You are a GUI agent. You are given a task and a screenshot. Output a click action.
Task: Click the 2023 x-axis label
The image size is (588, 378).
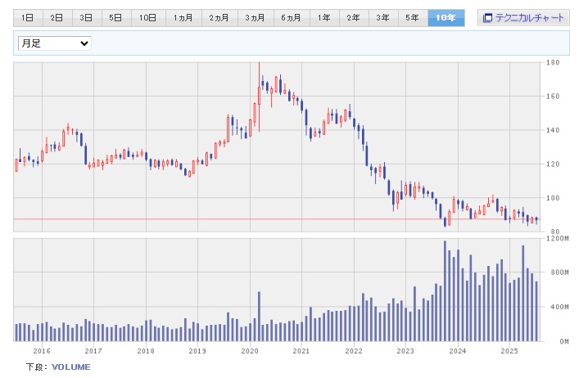point(405,351)
